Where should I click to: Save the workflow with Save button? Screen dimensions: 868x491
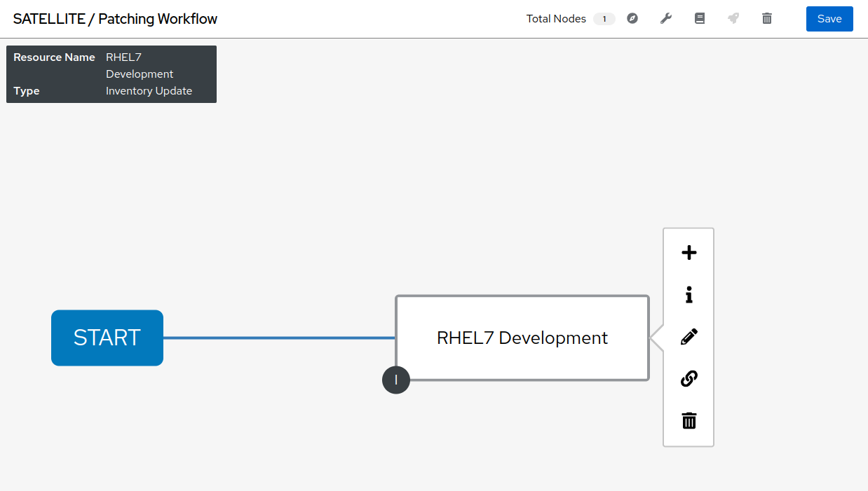(x=829, y=19)
